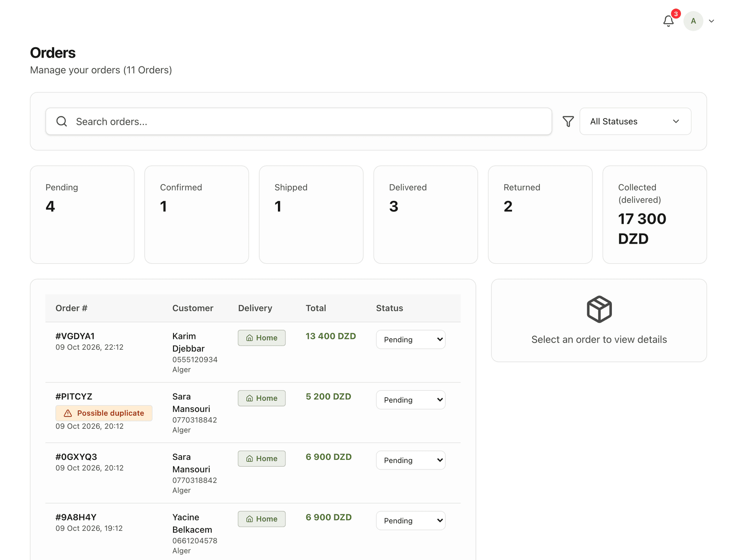This screenshot has height=560, width=737.
Task: Focus the Search orders field
Action: (x=299, y=121)
